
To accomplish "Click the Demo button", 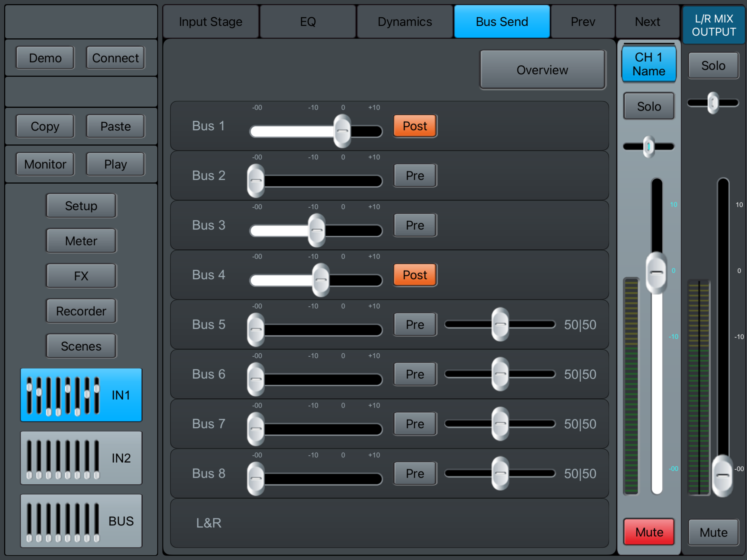I will click(45, 58).
